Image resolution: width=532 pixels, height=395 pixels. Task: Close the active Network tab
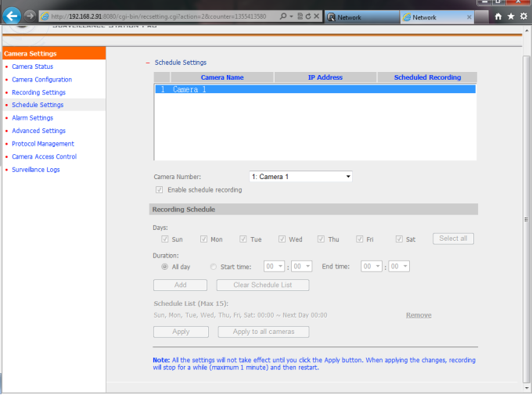[468, 17]
